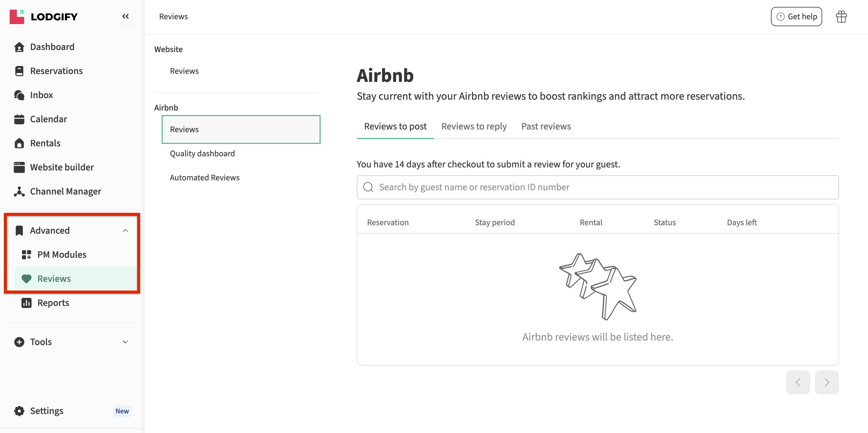This screenshot has width=868, height=433.
Task: Click the Get help button
Action: [x=796, y=17]
